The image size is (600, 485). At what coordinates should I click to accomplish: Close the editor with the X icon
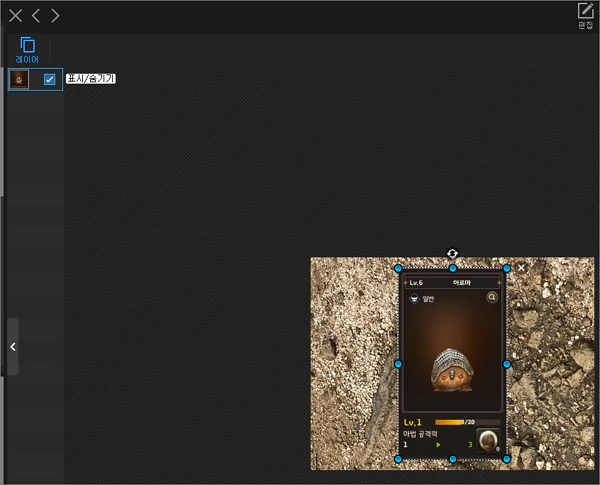coord(15,16)
